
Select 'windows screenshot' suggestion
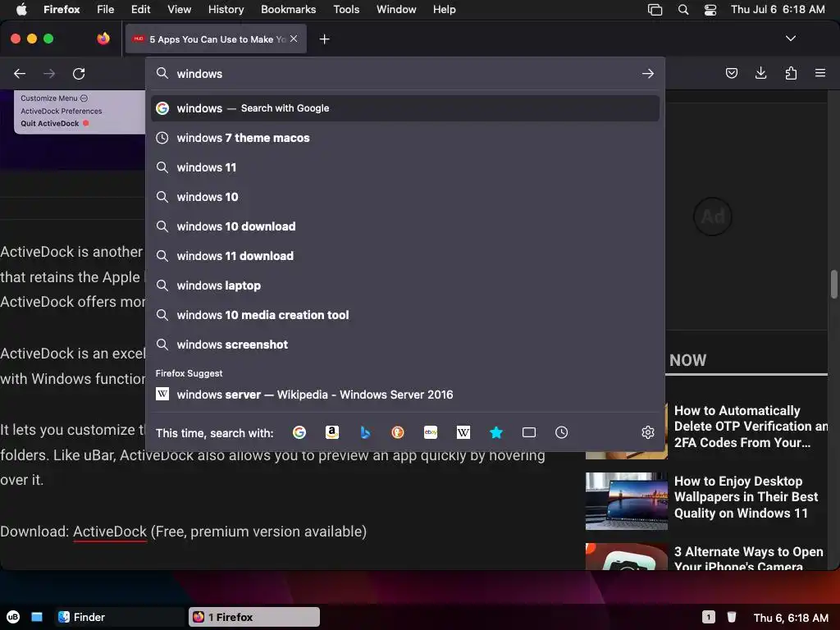coord(405,344)
